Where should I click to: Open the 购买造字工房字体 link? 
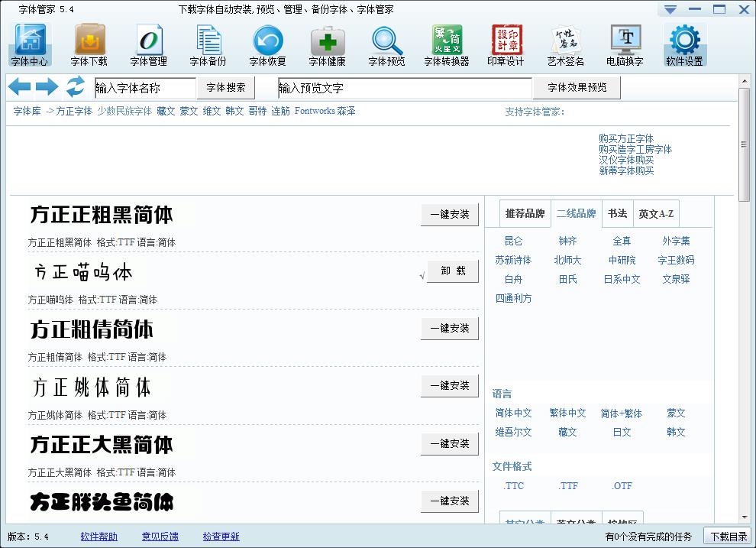click(x=635, y=150)
